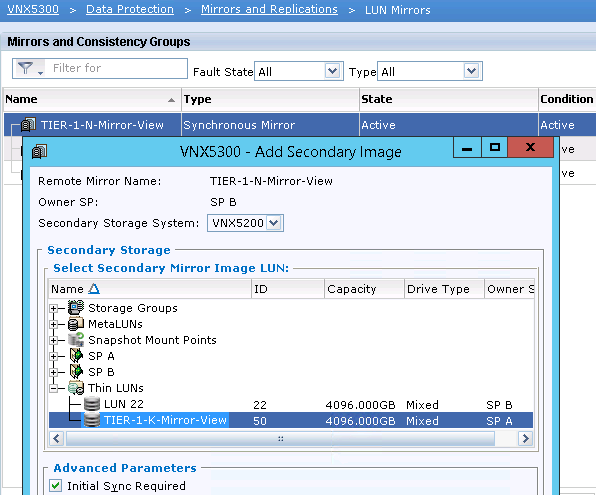Screen dimensions: 596x495
Task: Select the MetaLUNs tree item
Action: click(x=115, y=324)
